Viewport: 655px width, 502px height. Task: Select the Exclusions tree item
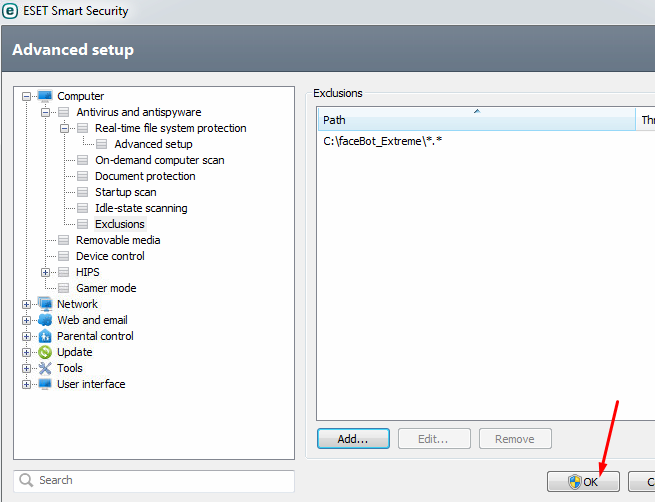pyautogui.click(x=120, y=224)
